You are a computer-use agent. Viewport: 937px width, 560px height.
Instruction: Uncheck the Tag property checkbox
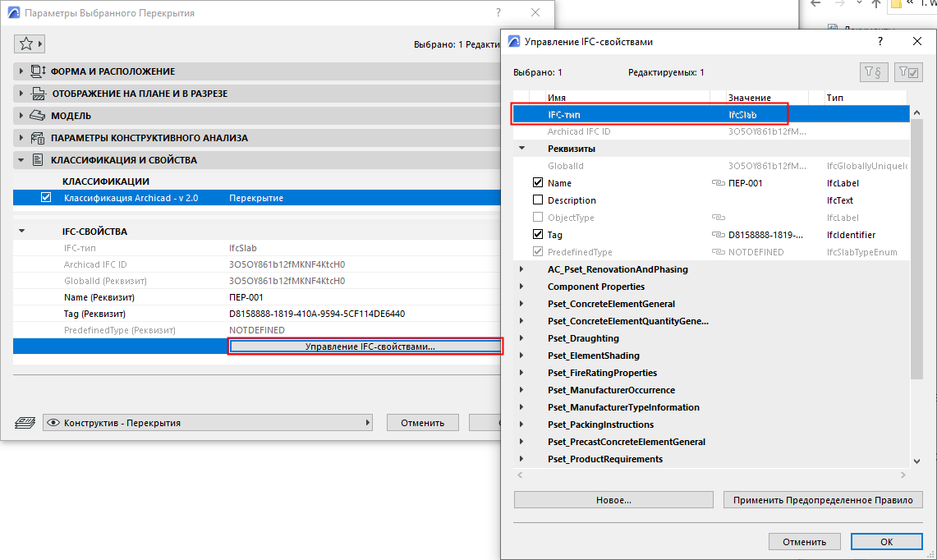538,234
